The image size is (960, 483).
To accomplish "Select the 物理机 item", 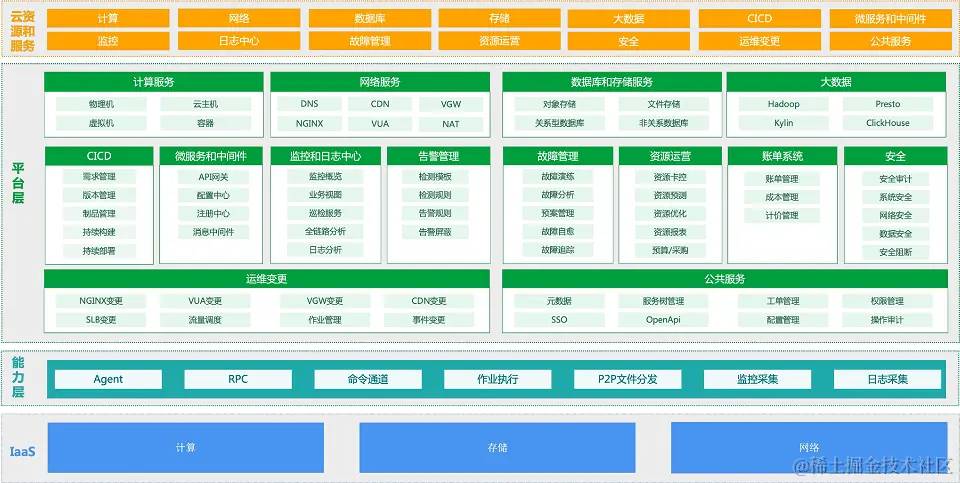I will tap(101, 104).
